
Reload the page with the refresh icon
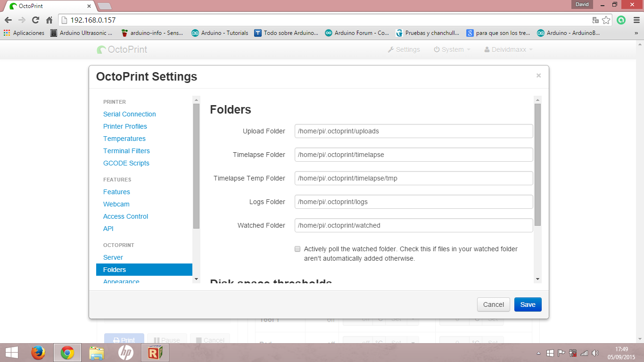pyautogui.click(x=35, y=20)
